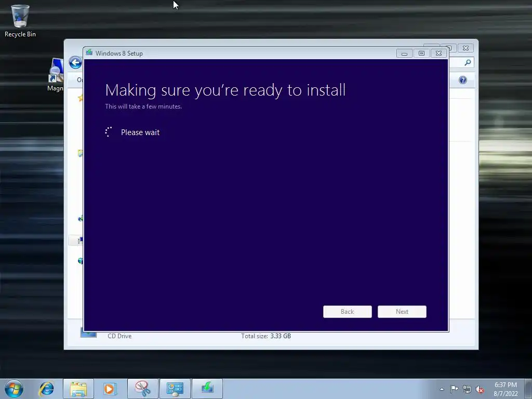This screenshot has width=532, height=399.
Task: Click the CD Drive label in Explorer
Action: click(x=119, y=336)
